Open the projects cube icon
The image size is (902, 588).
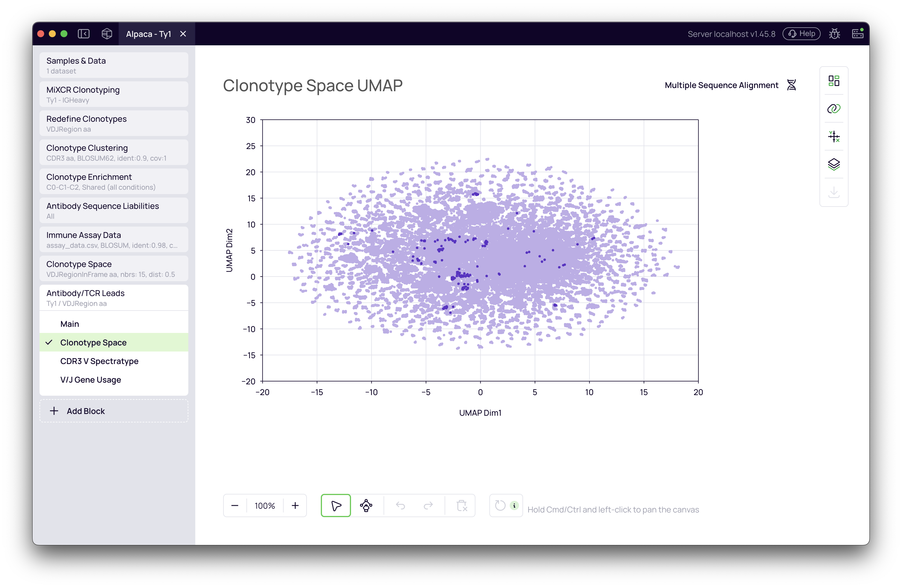pos(107,34)
